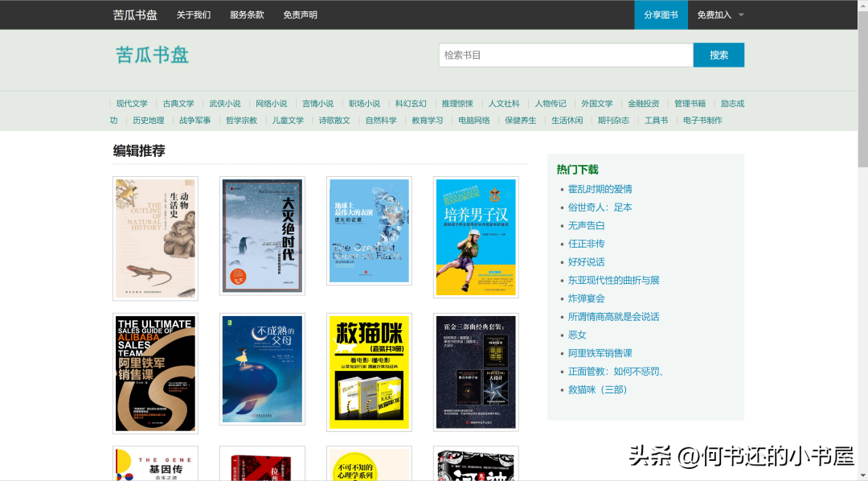The image size is (868, 481).
Task: Open 古典文学 category
Action: 178,104
